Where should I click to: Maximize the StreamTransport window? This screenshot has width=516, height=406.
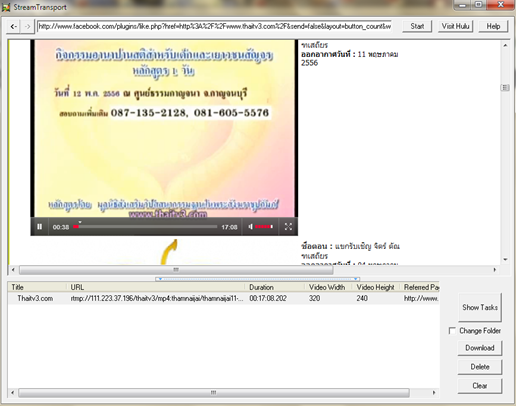(478, 5)
